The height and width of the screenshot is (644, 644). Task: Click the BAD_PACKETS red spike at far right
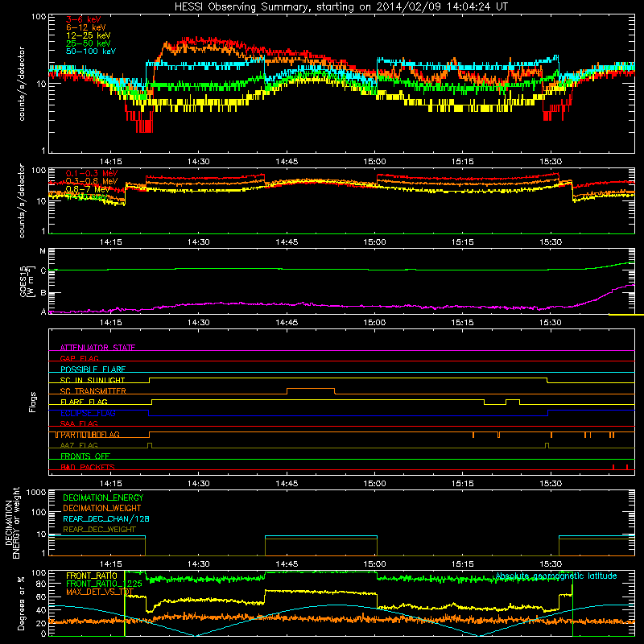point(627,467)
